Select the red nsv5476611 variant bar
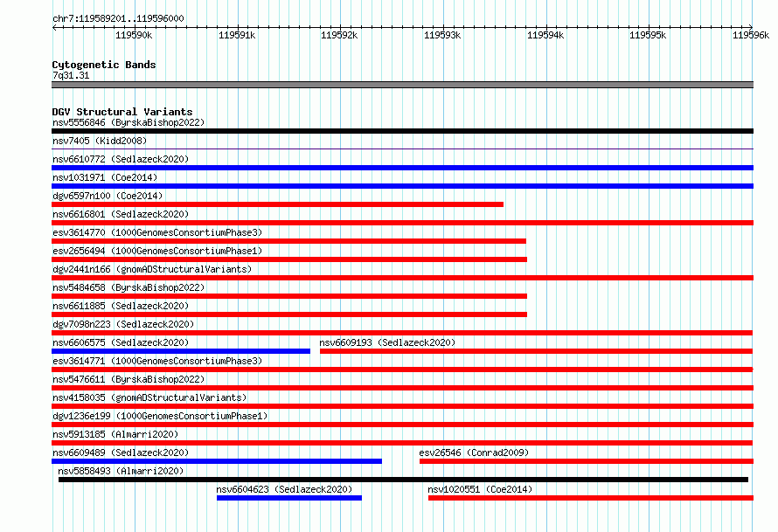This screenshot has width=778, height=532. click(402, 388)
